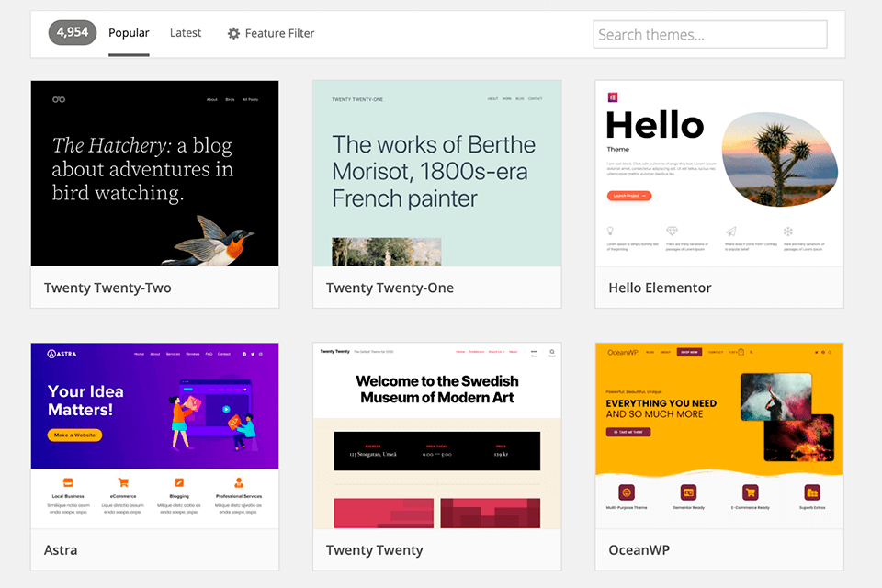This screenshot has height=588, width=882.
Task: Click Professional Services icon in Astra preview
Action: click(x=239, y=482)
